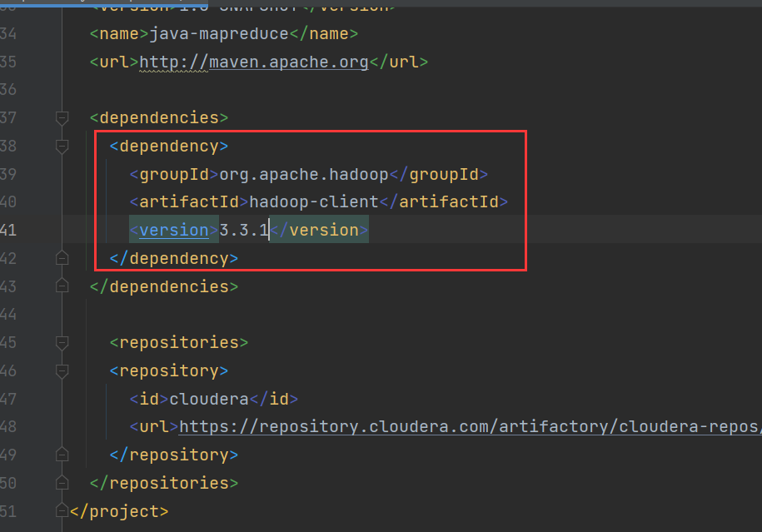762x532 pixels.
Task: Click fold end marker beside closing project tag
Action: coord(62,511)
